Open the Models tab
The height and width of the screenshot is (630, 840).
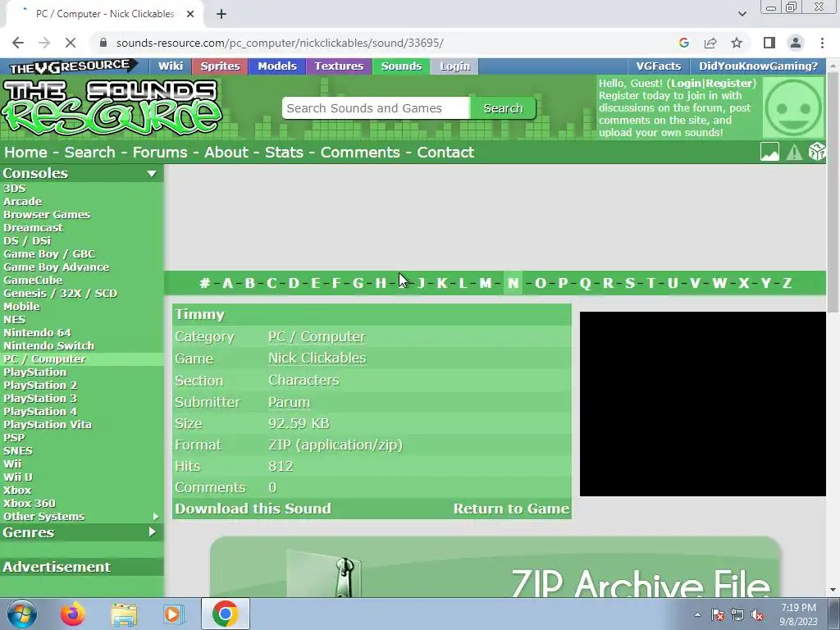[277, 66]
